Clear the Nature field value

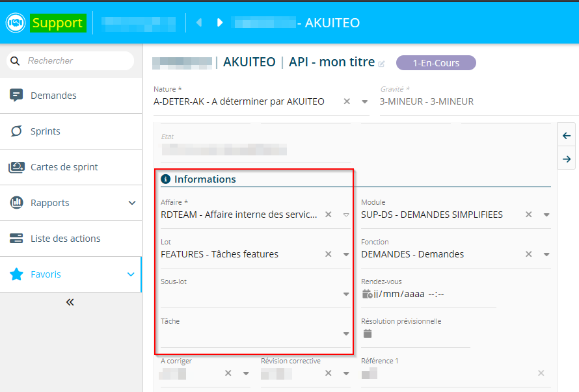pyautogui.click(x=347, y=101)
